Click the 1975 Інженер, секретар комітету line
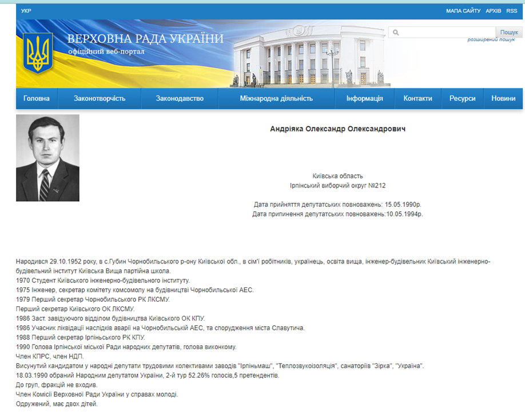The width and height of the screenshot is (525, 420). coord(135,290)
